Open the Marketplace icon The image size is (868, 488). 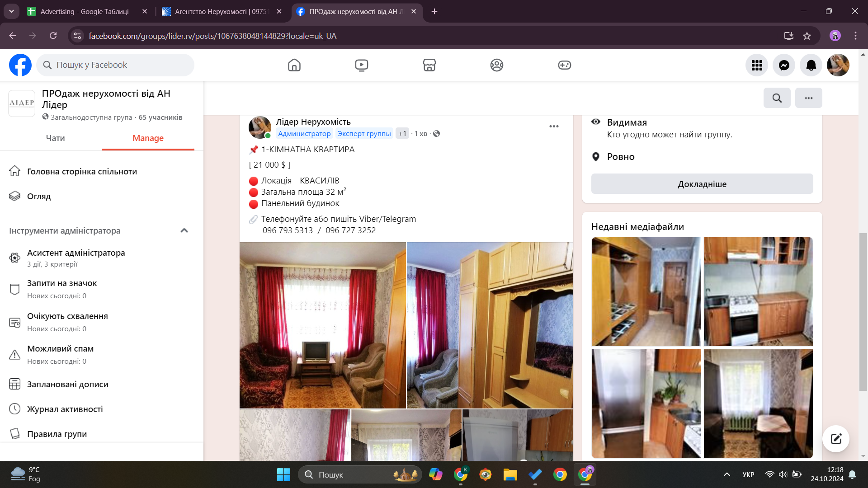429,65
